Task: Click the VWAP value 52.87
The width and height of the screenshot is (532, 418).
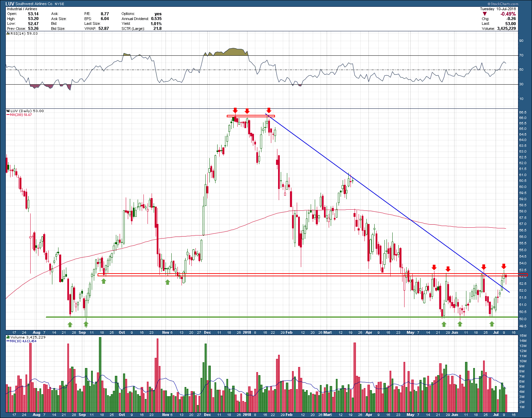Action: point(103,29)
